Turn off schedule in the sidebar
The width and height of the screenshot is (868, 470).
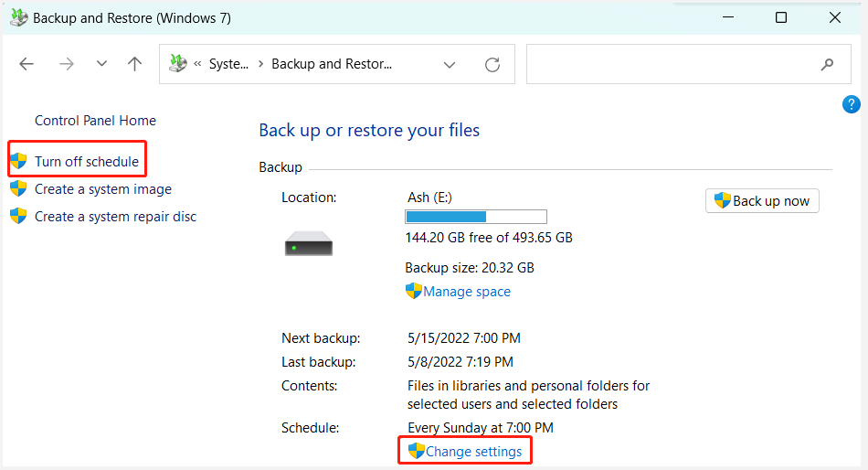pyautogui.click(x=87, y=162)
